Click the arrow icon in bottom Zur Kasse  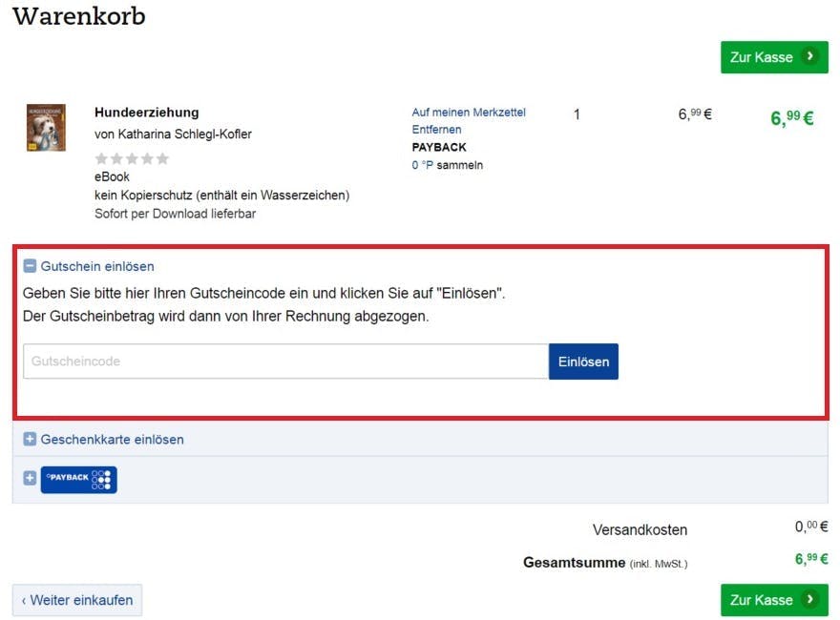810,599
